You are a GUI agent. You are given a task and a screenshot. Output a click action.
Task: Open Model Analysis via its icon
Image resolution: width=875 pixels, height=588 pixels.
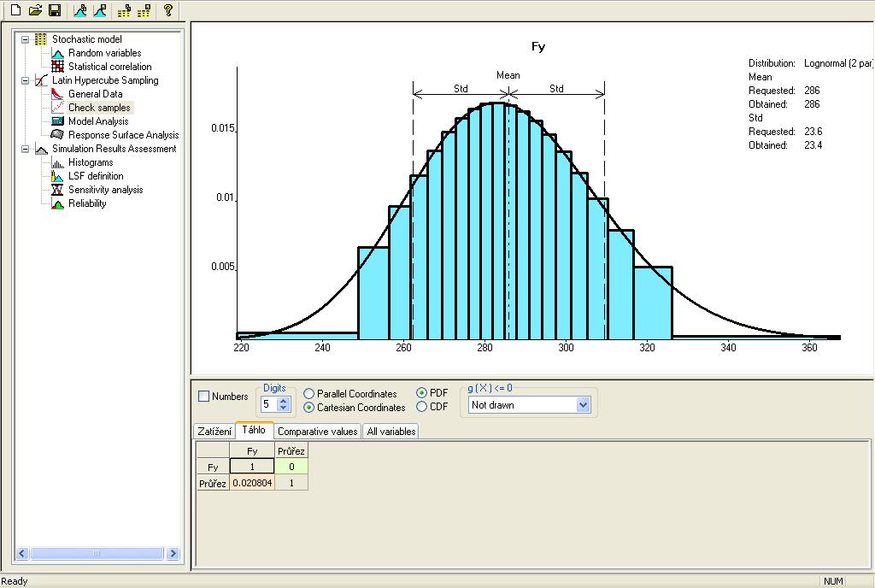click(57, 121)
